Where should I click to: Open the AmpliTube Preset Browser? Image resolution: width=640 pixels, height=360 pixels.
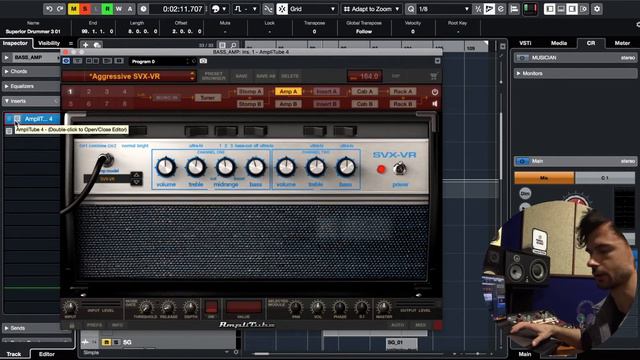213,76
